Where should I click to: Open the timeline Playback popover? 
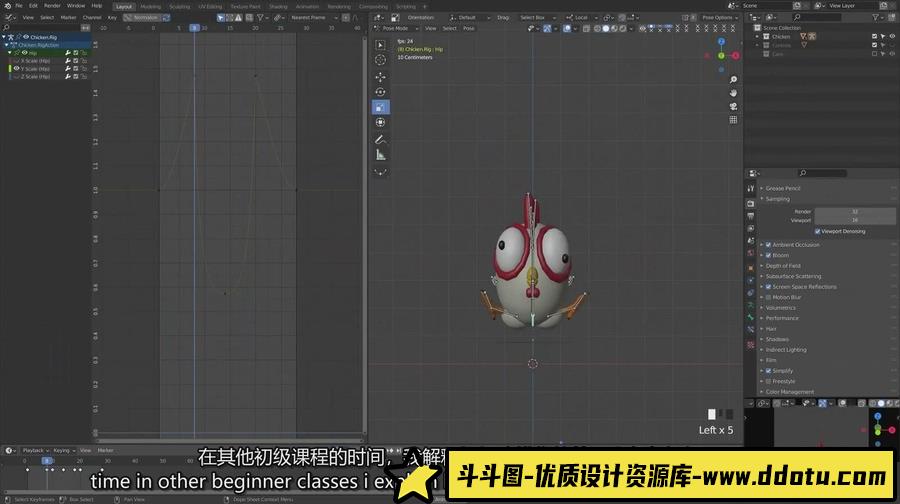click(x=35, y=451)
